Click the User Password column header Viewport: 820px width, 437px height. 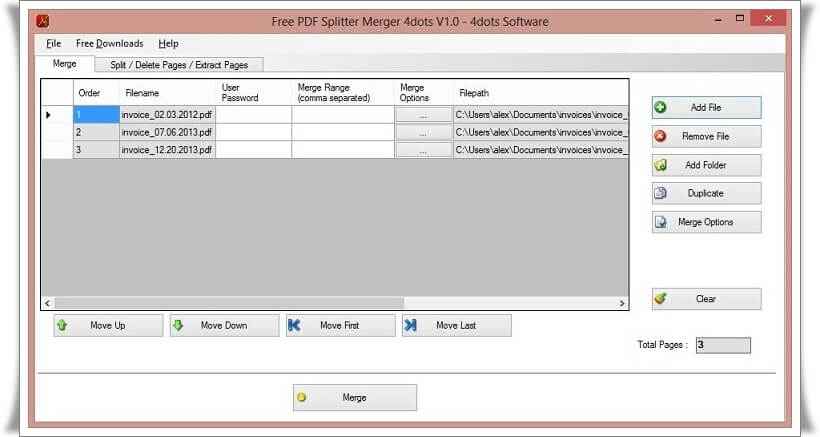pyautogui.click(x=253, y=93)
